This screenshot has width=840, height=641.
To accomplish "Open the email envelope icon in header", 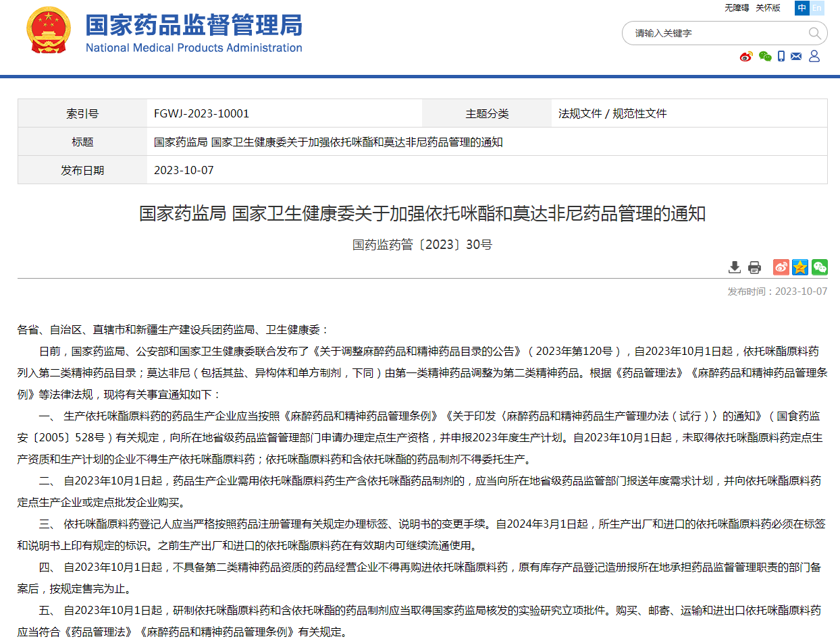I will click(x=796, y=57).
